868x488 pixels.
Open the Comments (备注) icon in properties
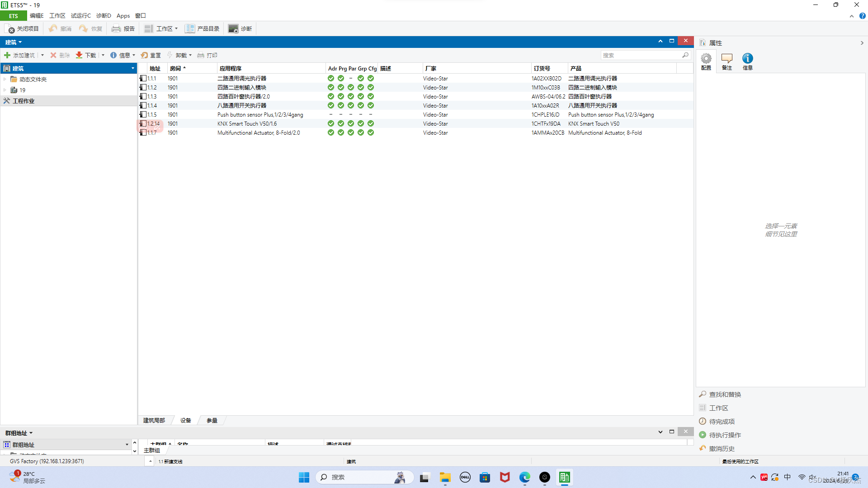point(726,59)
